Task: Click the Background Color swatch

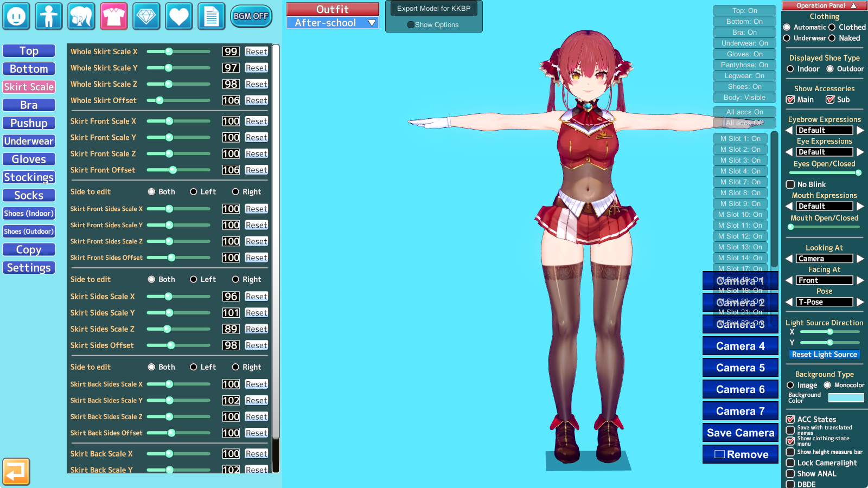Action: 846,398
